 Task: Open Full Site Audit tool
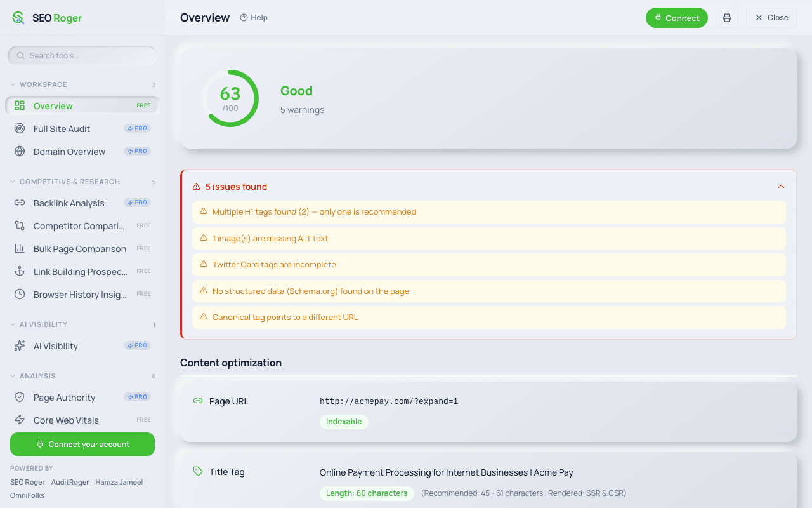point(82,129)
